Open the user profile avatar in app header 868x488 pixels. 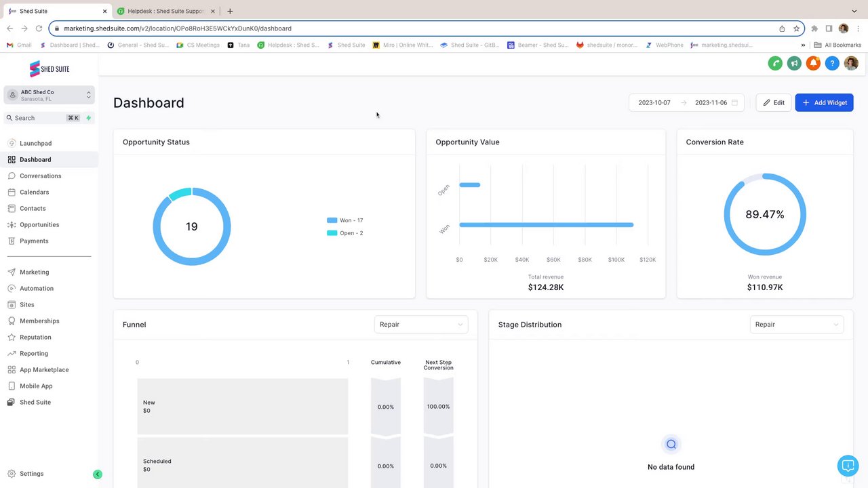click(x=851, y=64)
